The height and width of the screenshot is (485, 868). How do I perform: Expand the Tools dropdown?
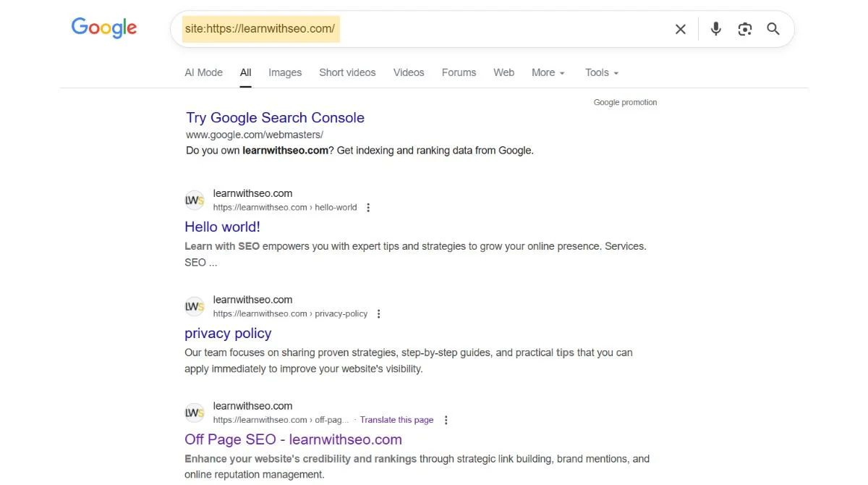(602, 72)
